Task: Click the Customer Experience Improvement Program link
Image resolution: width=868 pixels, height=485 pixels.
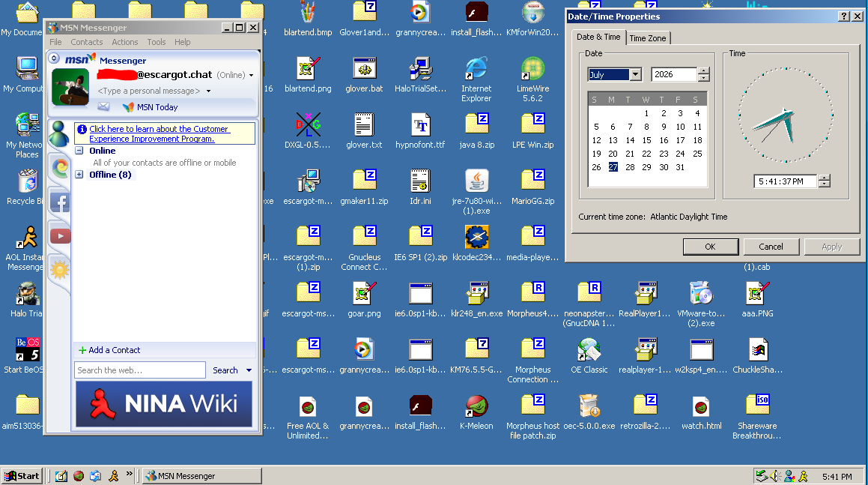Action: 158,133
